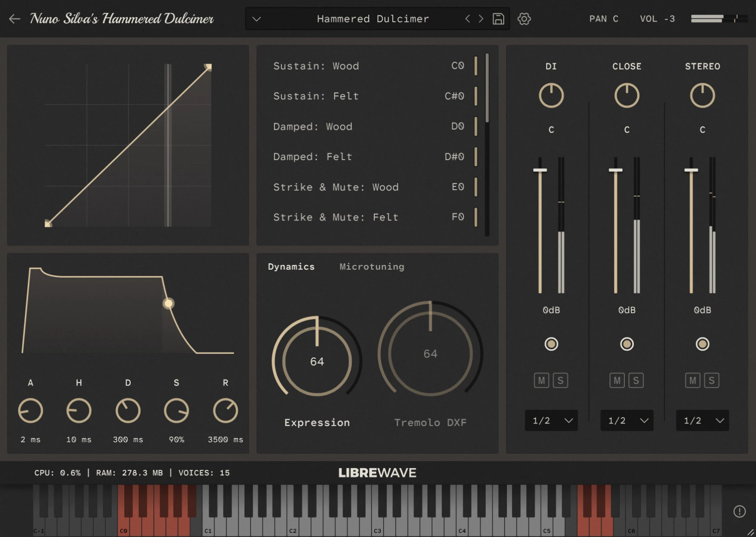The height and width of the screenshot is (537, 756).
Task: Toggle the CLOSE channel purge button
Action: 627,344
